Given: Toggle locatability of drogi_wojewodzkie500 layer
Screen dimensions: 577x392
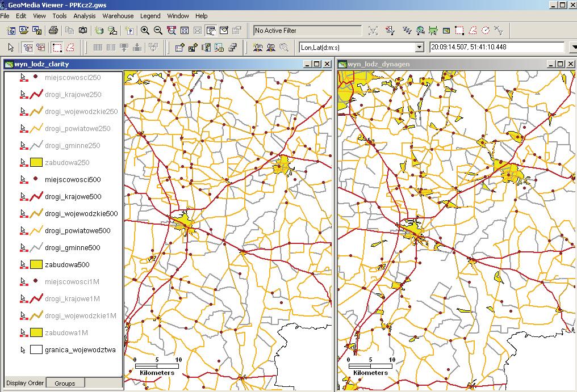Looking at the screenshot, I should coord(23,213).
